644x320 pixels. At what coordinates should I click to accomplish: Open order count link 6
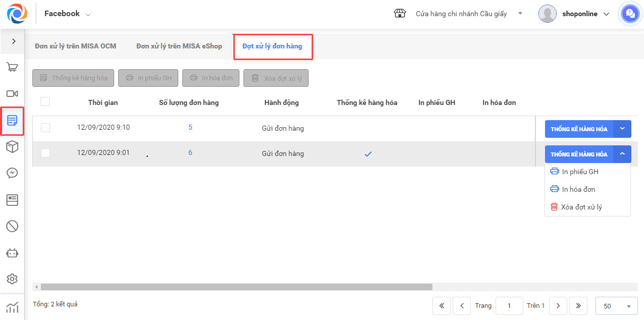(190, 152)
